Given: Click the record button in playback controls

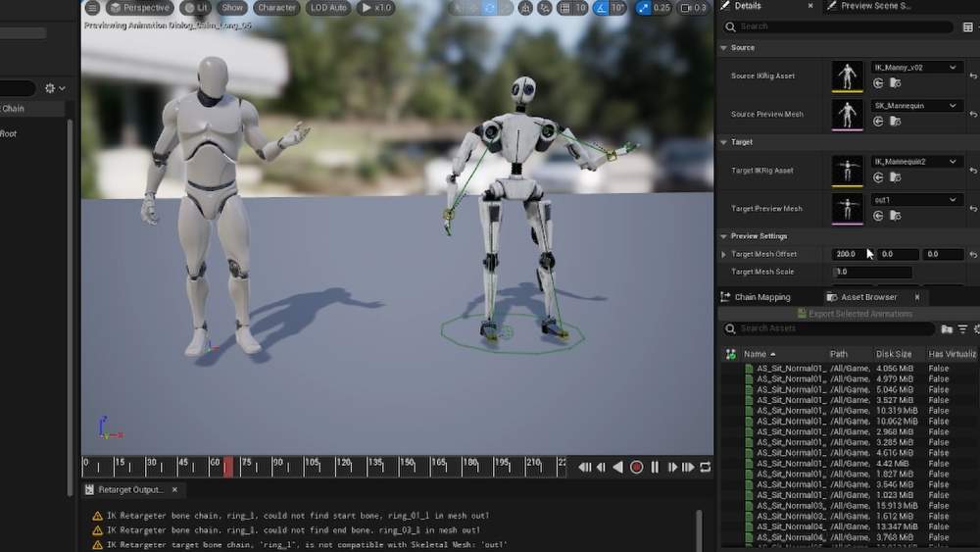Looking at the screenshot, I should [636, 468].
